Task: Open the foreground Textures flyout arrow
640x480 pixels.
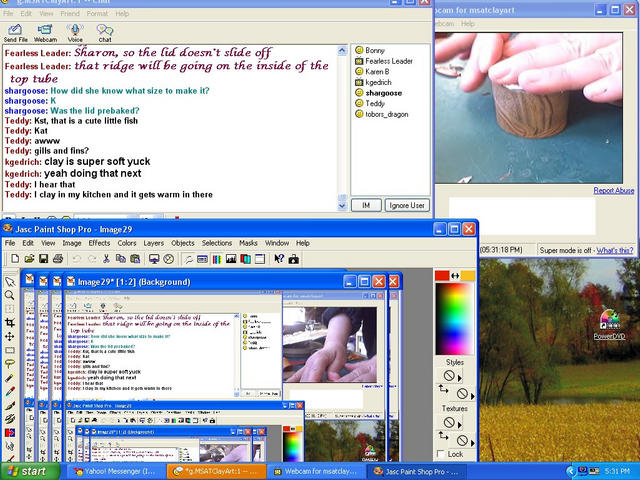Action: (460, 425)
